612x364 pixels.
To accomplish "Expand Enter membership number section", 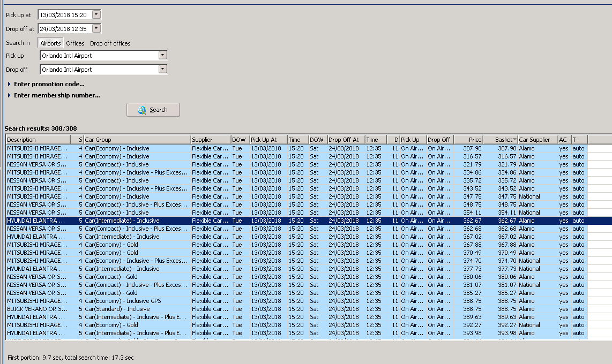I will (x=56, y=95).
